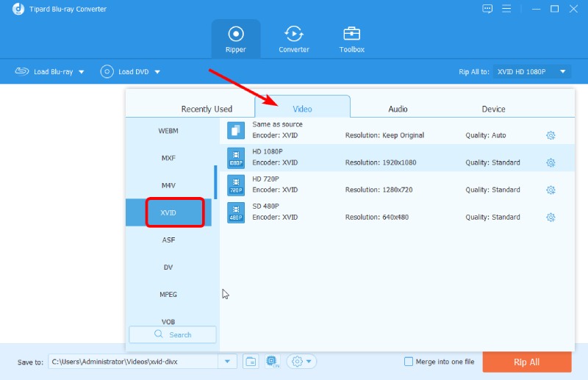Choose the WEBM format
Screen dimensions: 588x380
(x=168, y=131)
